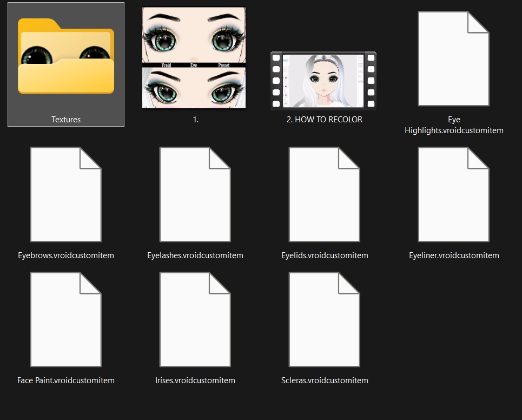Screen dimensions: 522x420
Task: Select the Scleras.vroidcustomitem file
Action: (325, 319)
